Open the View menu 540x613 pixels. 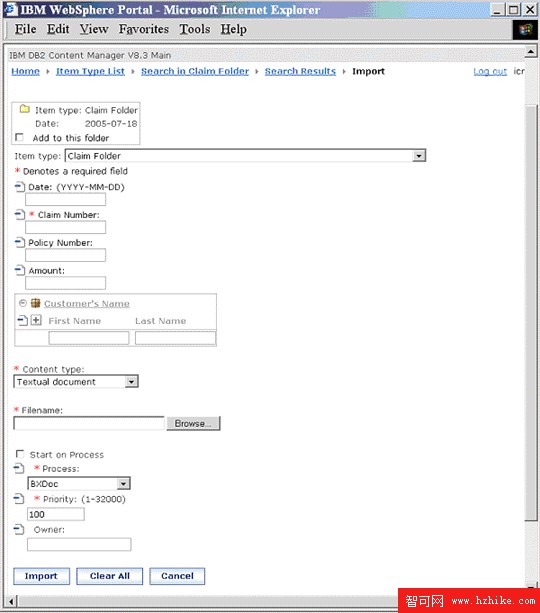click(94, 29)
